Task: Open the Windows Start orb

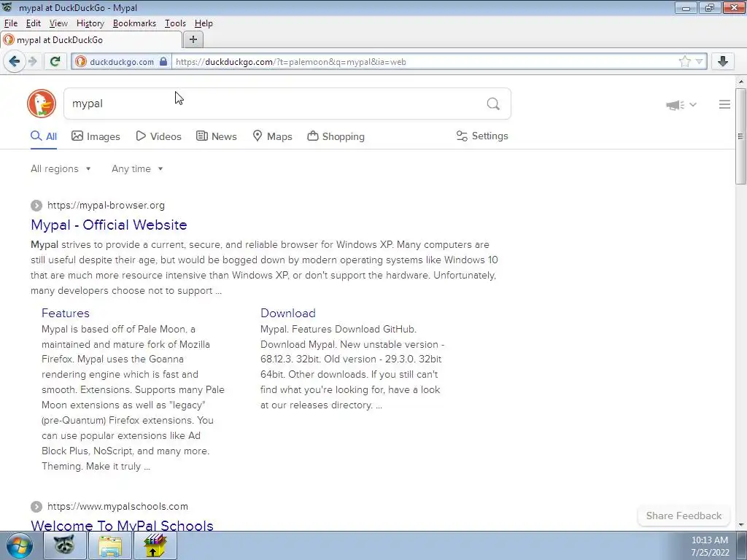Action: pyautogui.click(x=20, y=546)
